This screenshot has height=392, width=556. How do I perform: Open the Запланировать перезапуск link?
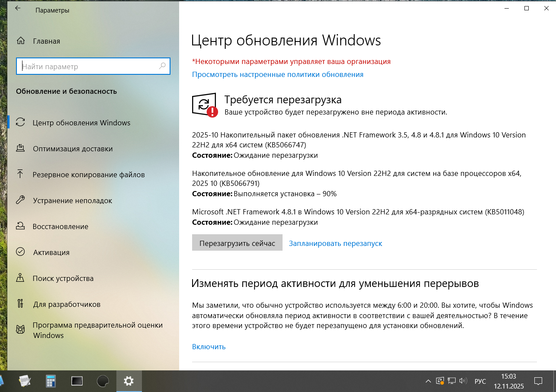pos(336,243)
